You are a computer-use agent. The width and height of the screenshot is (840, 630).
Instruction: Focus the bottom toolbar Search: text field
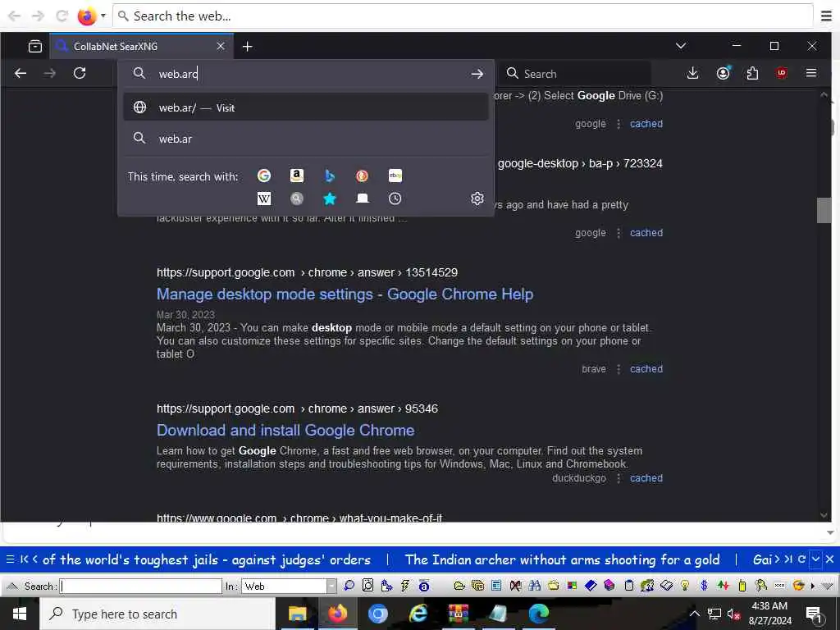(141, 586)
